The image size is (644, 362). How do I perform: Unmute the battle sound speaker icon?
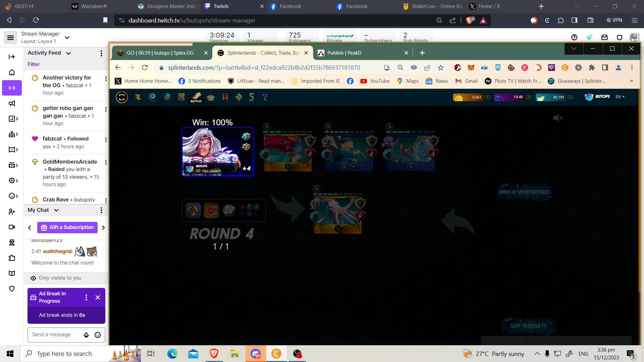coord(558,118)
